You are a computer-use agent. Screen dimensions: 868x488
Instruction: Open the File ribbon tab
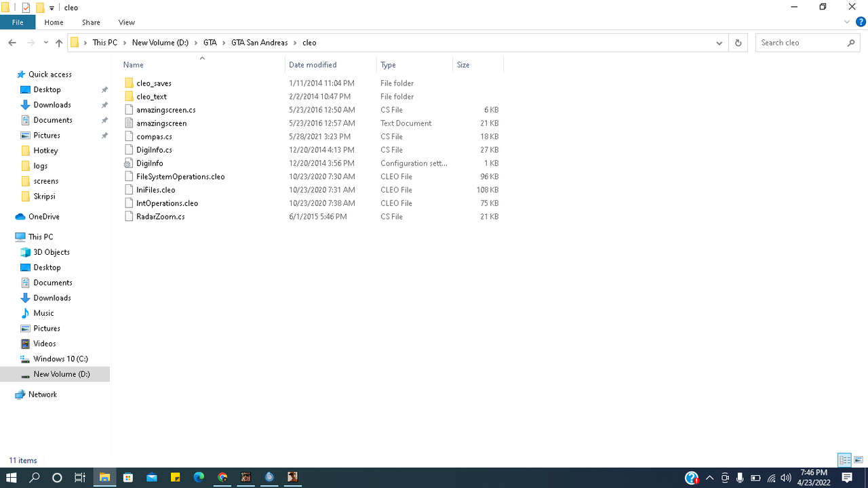18,22
